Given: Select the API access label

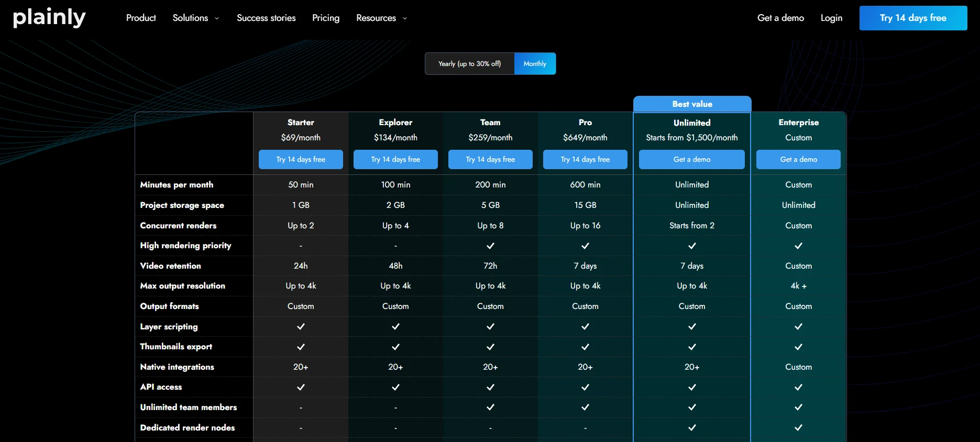Looking at the screenshot, I should point(161,386).
